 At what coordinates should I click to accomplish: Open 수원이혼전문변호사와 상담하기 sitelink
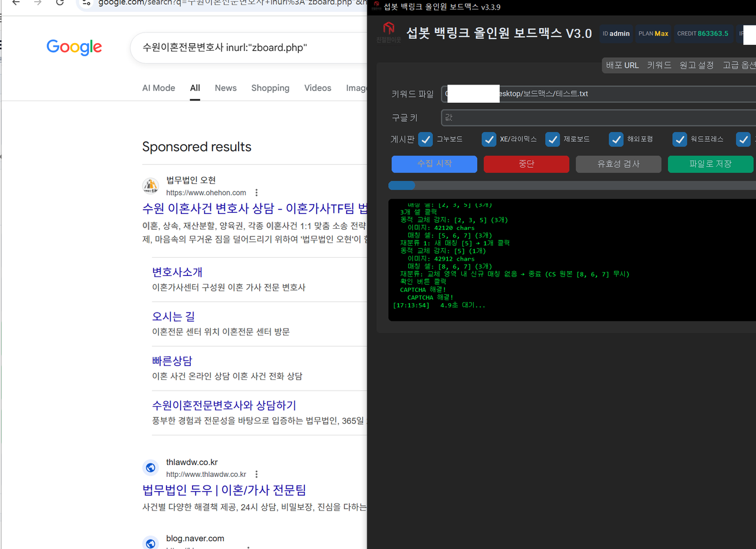coord(224,405)
